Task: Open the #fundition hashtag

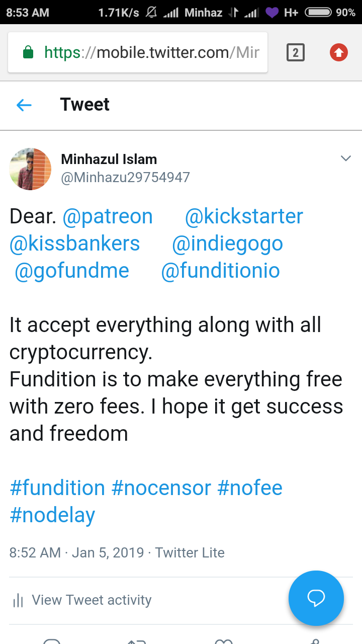Action: [57, 488]
